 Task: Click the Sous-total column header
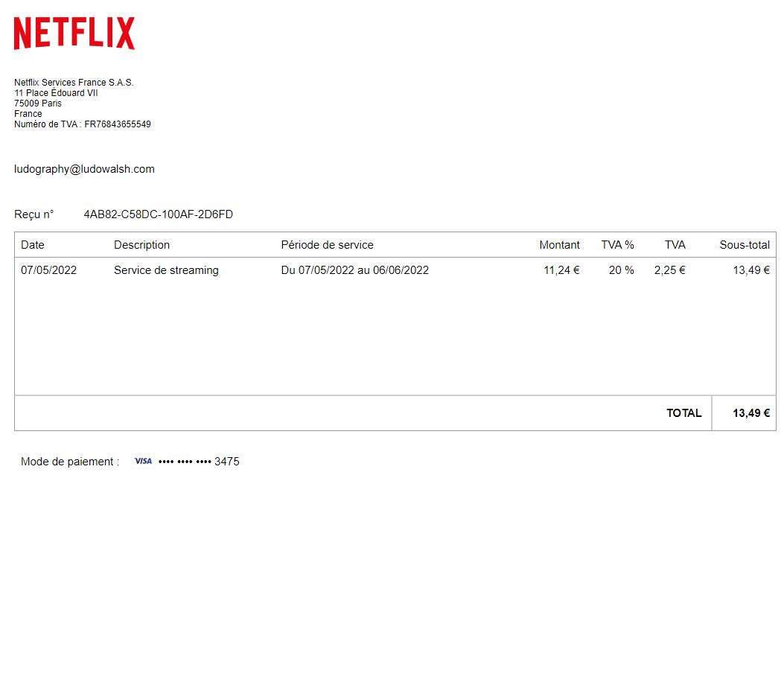(x=744, y=245)
